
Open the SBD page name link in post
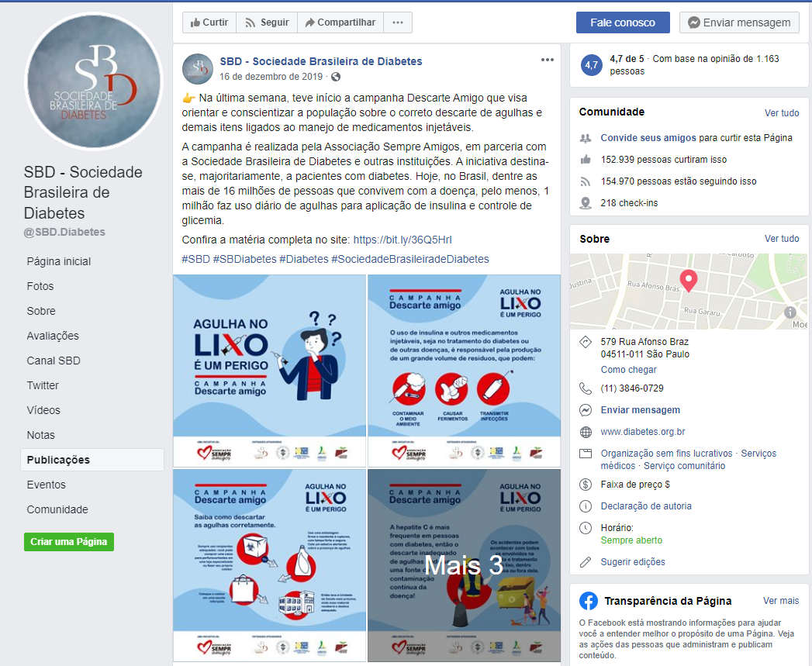[x=321, y=61]
